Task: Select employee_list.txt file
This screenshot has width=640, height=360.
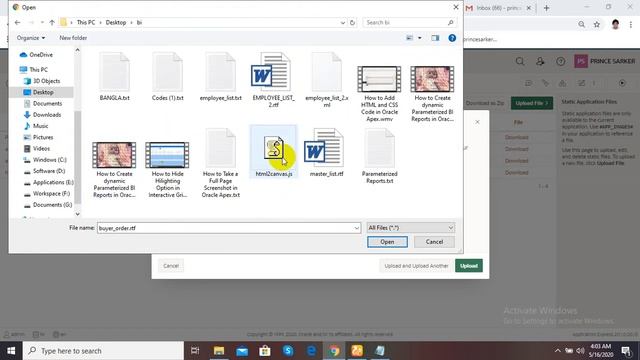Action: pos(220,77)
